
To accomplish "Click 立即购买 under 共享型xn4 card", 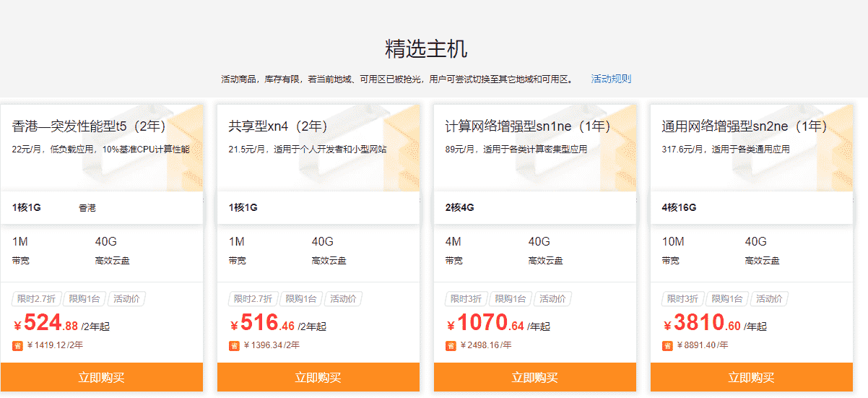I will click(x=318, y=377).
